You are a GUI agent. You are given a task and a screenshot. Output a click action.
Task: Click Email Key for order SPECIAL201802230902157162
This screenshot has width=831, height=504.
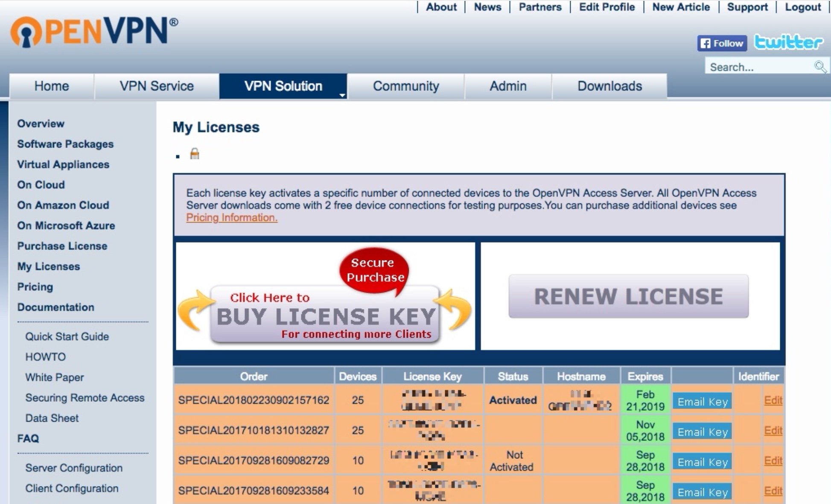[702, 402]
